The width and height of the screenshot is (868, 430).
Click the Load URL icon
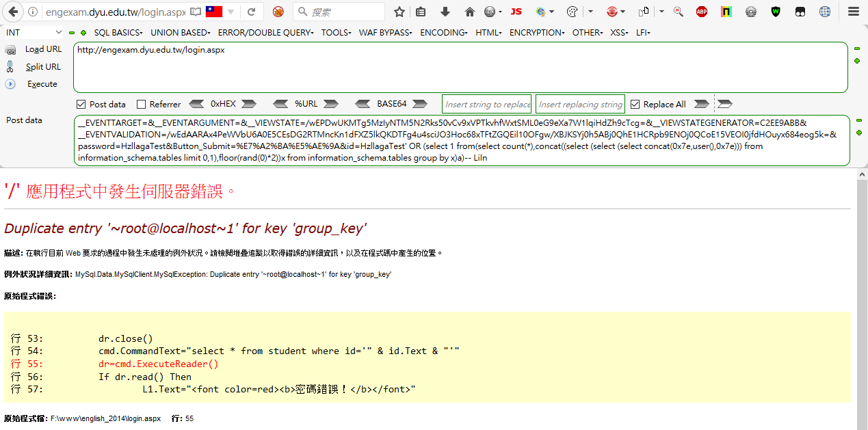10,49
